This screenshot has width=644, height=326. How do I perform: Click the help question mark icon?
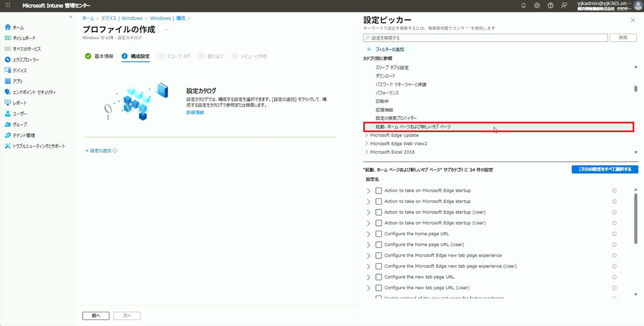click(x=550, y=5)
